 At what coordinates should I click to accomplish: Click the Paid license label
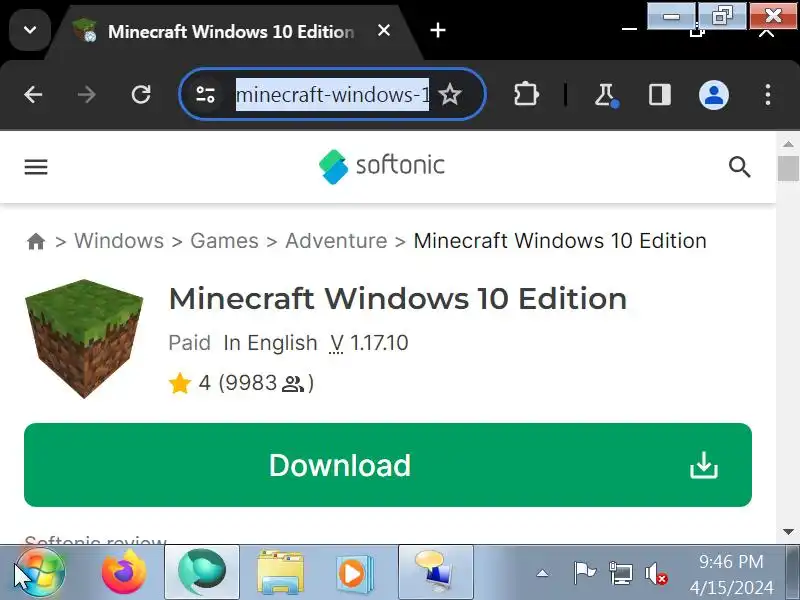[x=189, y=343]
